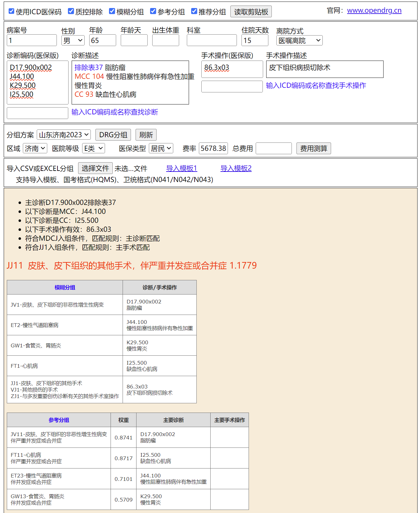Viewport: 420px width, 513px height.
Task: Click the JJ1-皮肤、皮下组织的其他手术 entry
Action: coord(46,383)
